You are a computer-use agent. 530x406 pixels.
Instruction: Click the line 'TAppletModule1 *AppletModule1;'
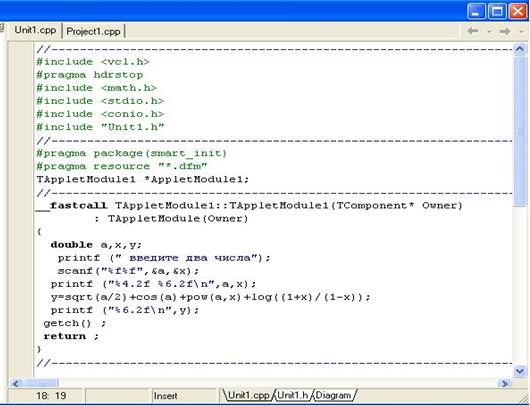point(143,180)
